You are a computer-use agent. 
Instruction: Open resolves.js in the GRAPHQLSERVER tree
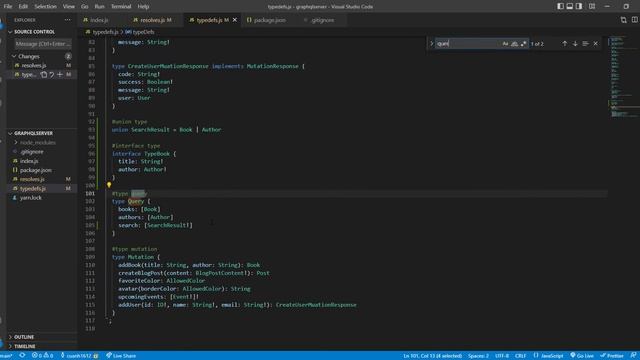[x=32, y=179]
